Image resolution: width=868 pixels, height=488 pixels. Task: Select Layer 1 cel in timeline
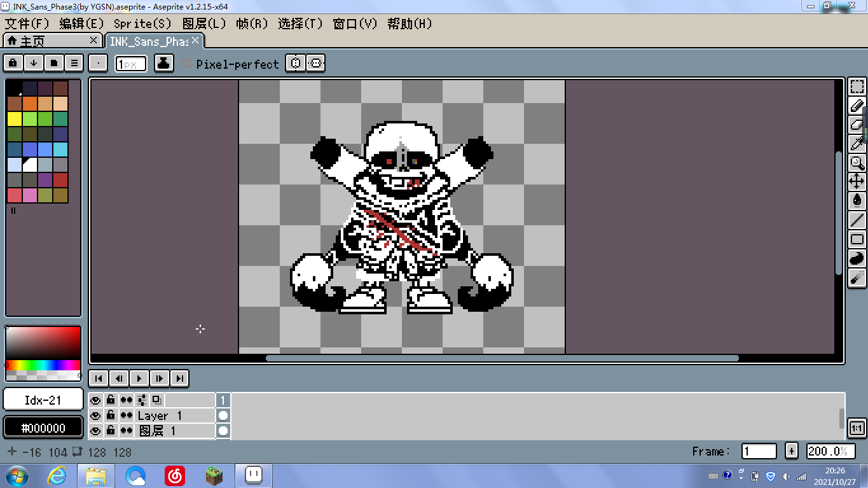pos(223,415)
